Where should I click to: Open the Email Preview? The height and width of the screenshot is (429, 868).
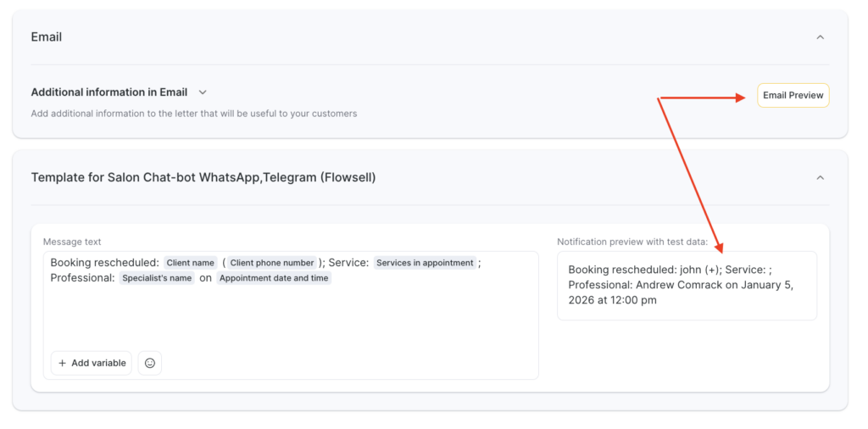(793, 96)
